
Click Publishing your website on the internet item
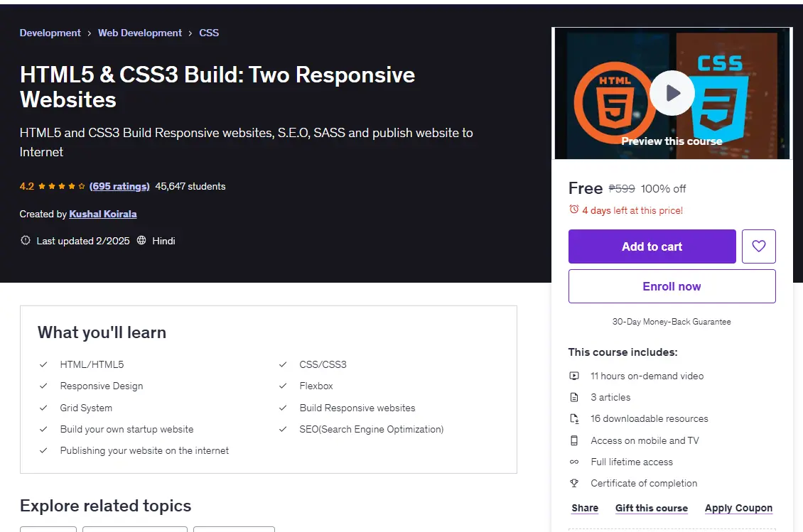click(x=144, y=450)
